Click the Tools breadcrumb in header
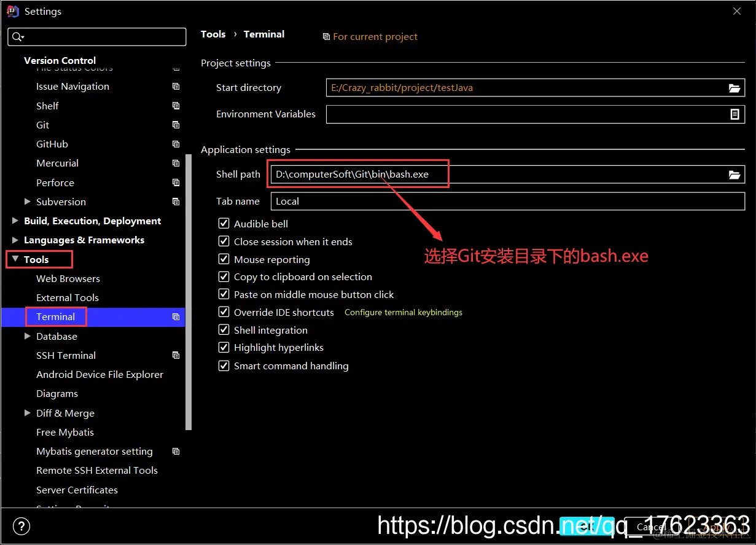This screenshot has width=756, height=545. [x=213, y=34]
